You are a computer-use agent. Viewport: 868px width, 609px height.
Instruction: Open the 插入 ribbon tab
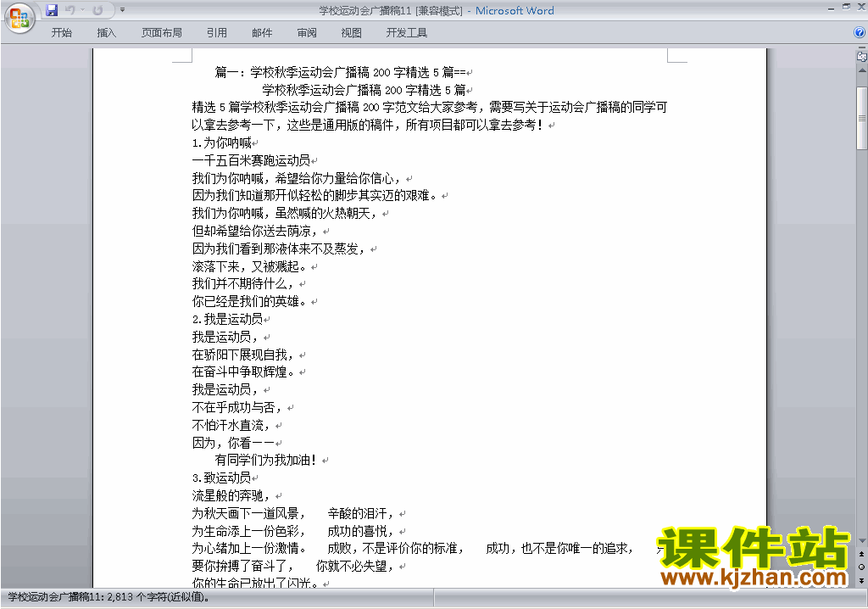106,33
